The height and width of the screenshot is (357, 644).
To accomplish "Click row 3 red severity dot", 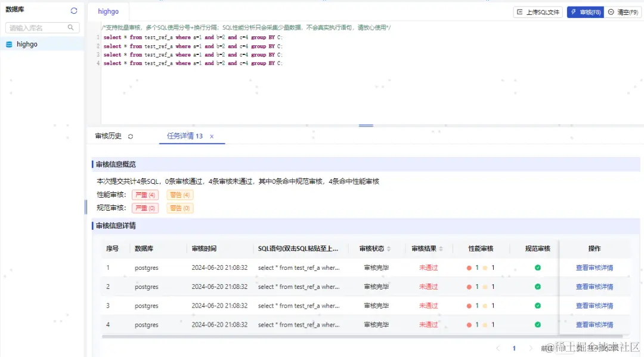I will [469, 306].
